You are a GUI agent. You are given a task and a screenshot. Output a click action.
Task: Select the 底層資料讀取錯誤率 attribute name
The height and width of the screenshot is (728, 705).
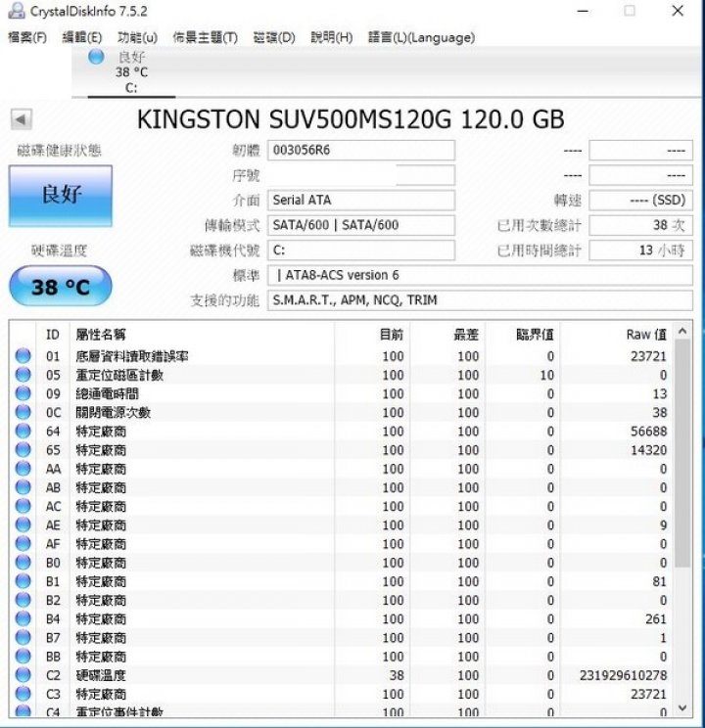pos(132,356)
